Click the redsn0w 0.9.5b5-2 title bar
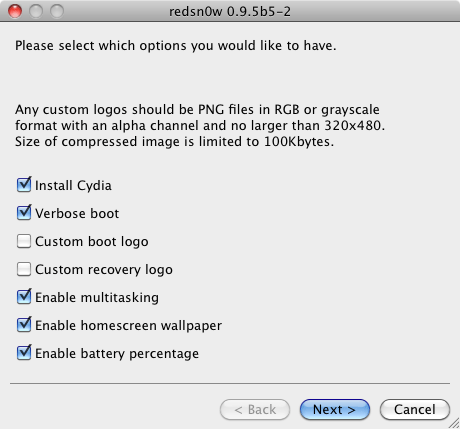This screenshot has height=429, width=460. click(230, 11)
